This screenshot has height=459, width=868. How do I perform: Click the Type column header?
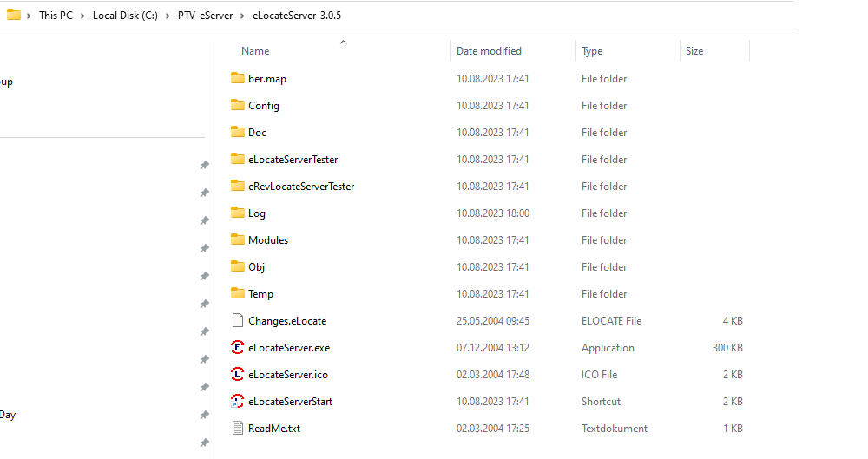(592, 51)
